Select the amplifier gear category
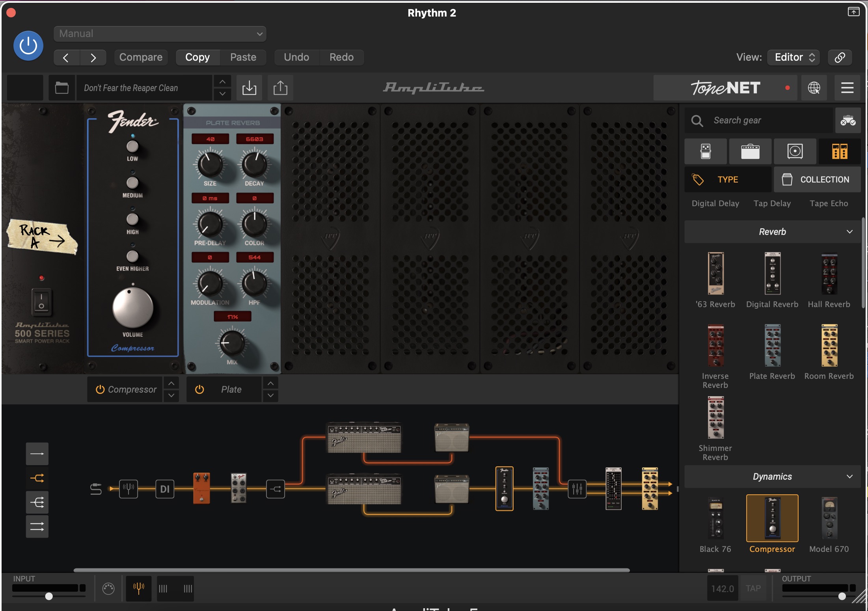 click(x=750, y=151)
